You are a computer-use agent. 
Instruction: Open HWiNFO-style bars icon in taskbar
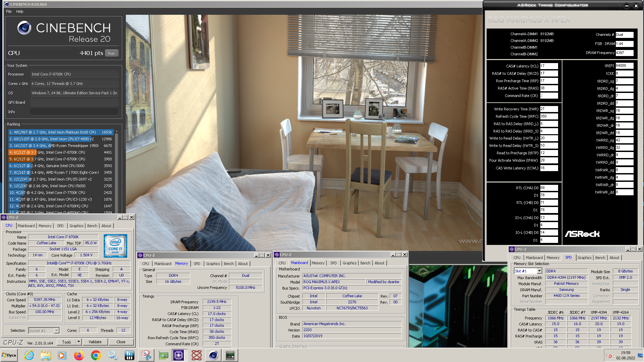point(130,355)
